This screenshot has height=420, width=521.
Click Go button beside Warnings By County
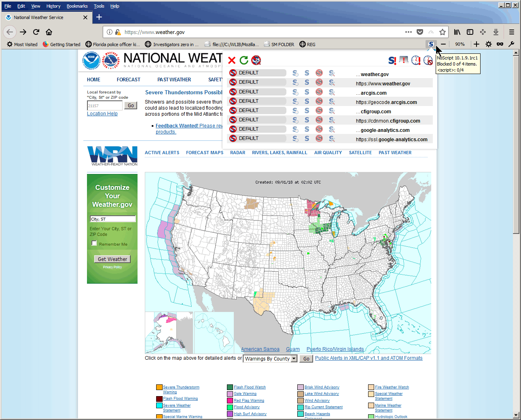tap(306, 359)
